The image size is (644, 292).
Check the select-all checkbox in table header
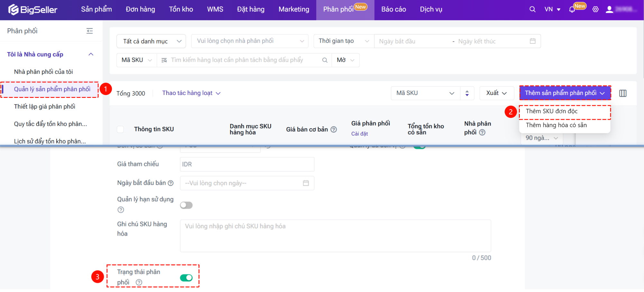[120, 129]
